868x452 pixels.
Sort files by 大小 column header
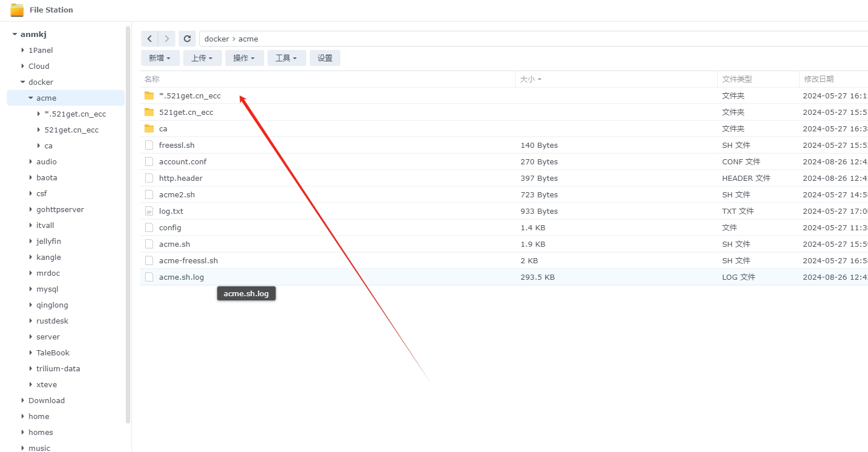coord(528,79)
